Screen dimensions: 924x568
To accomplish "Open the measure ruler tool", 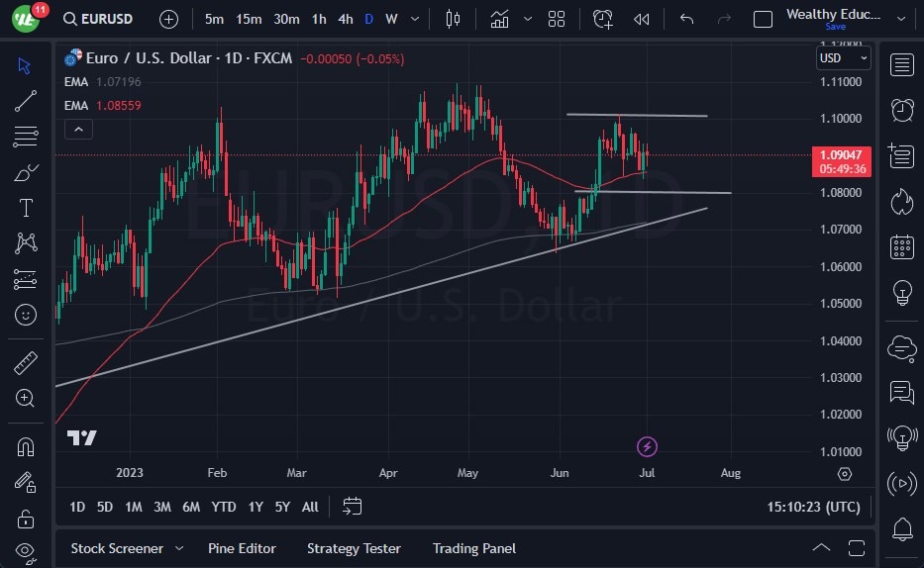I will click(26, 363).
